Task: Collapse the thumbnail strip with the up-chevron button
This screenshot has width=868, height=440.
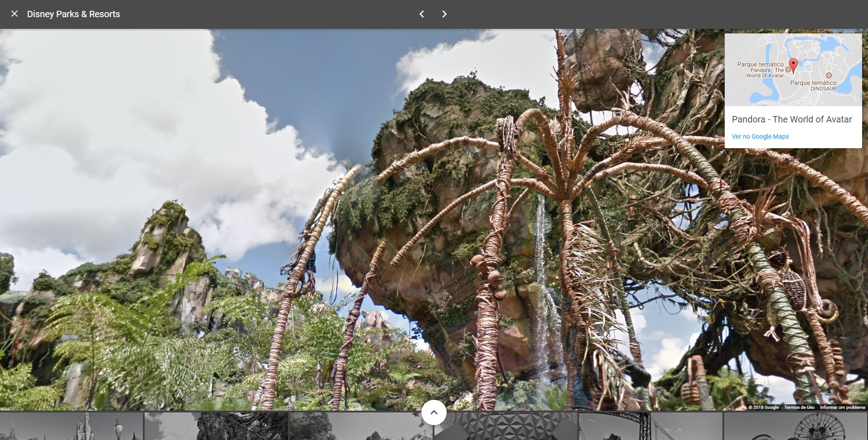Action: pos(434,412)
